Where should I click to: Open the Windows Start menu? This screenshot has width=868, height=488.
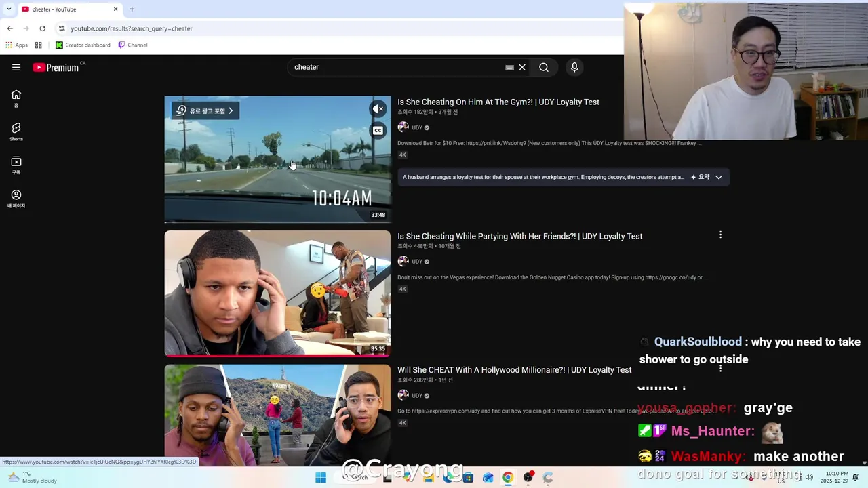coord(321,477)
